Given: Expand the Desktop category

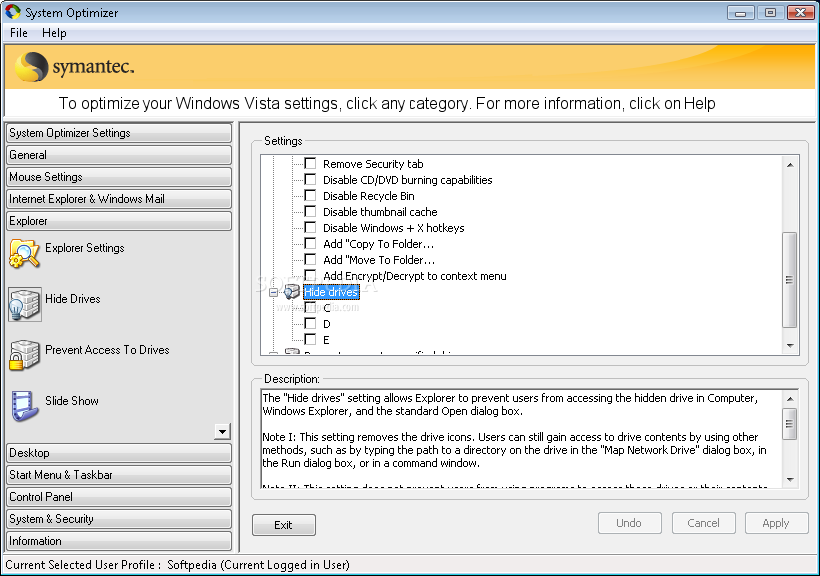Looking at the screenshot, I should [x=119, y=453].
